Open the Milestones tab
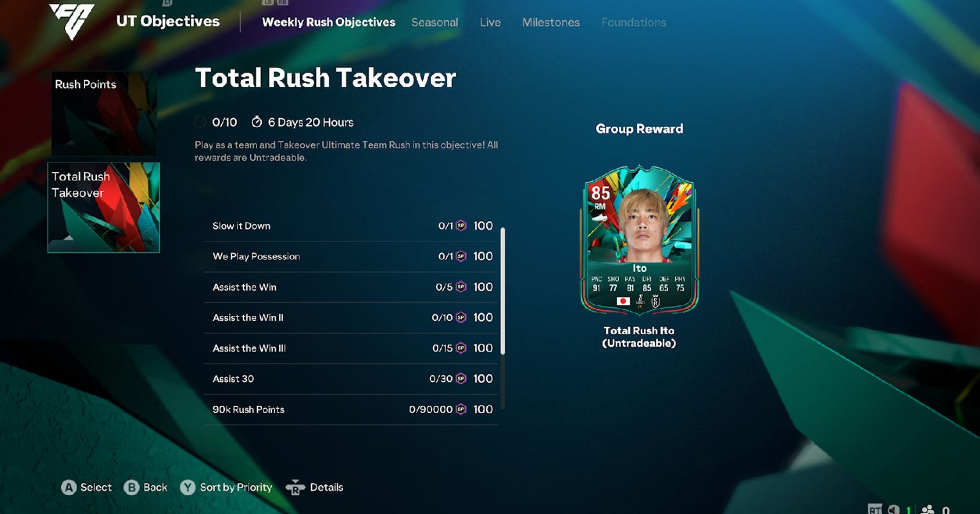The width and height of the screenshot is (980, 514). click(551, 23)
